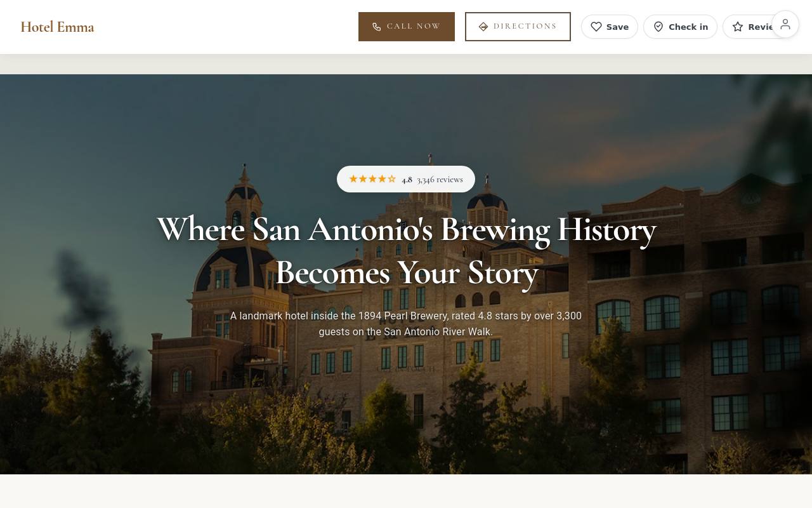The height and width of the screenshot is (508, 812).
Task: Click the 4.8 star rating badge
Action: (x=406, y=179)
